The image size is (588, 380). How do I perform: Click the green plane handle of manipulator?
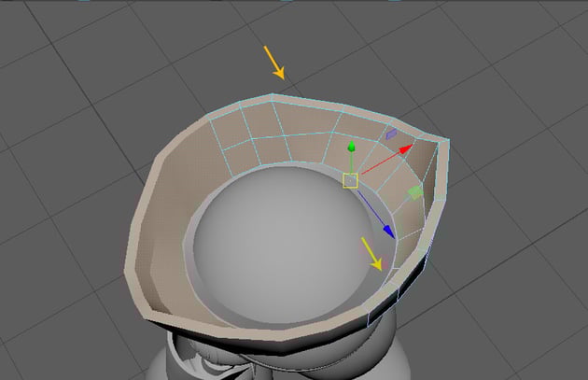(415, 193)
